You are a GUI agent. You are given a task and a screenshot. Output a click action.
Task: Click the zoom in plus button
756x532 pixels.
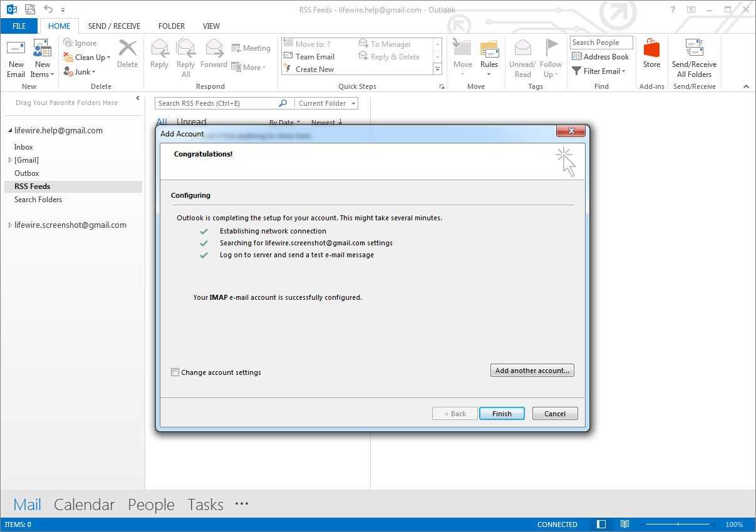pyautogui.click(x=713, y=524)
